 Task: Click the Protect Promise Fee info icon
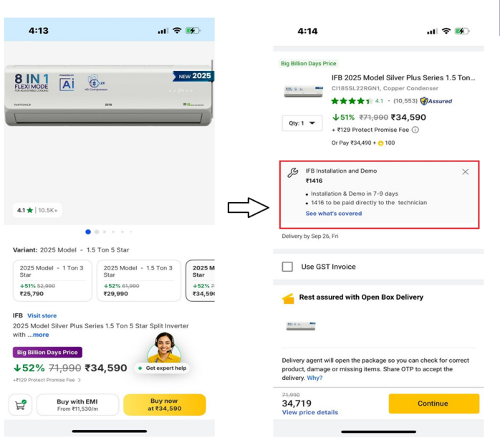[x=415, y=130]
